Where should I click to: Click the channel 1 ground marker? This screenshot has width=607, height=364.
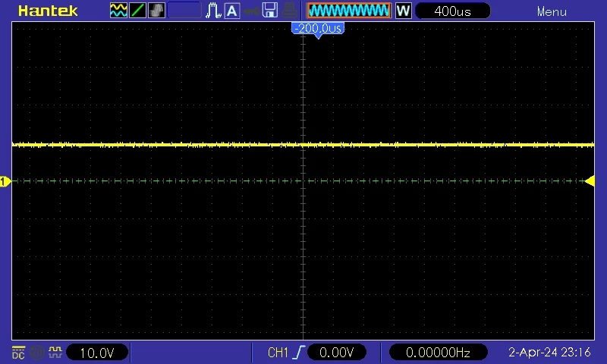5,181
